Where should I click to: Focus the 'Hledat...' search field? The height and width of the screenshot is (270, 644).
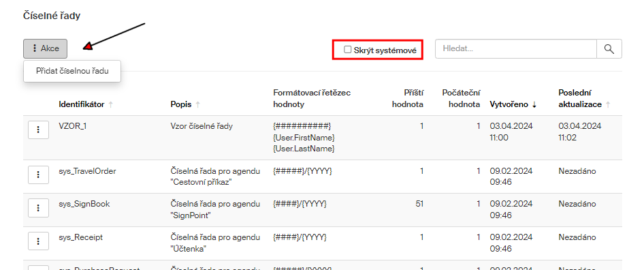tap(516, 48)
